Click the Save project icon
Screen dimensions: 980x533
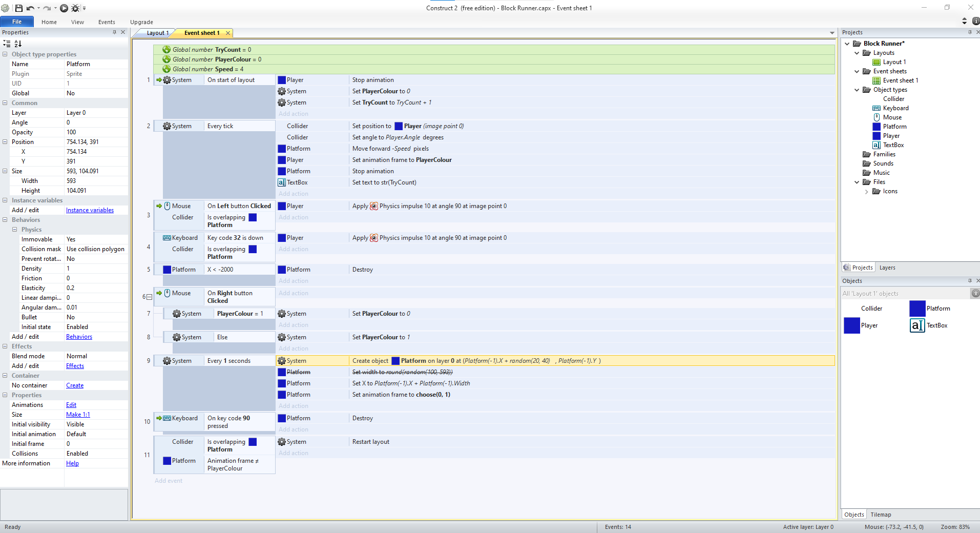(18, 8)
